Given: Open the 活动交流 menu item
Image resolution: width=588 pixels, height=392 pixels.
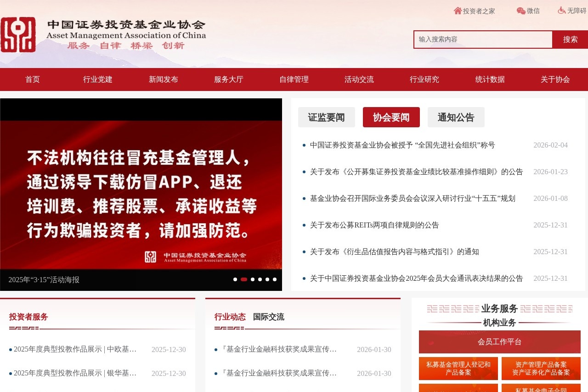Looking at the screenshot, I should pos(359,80).
